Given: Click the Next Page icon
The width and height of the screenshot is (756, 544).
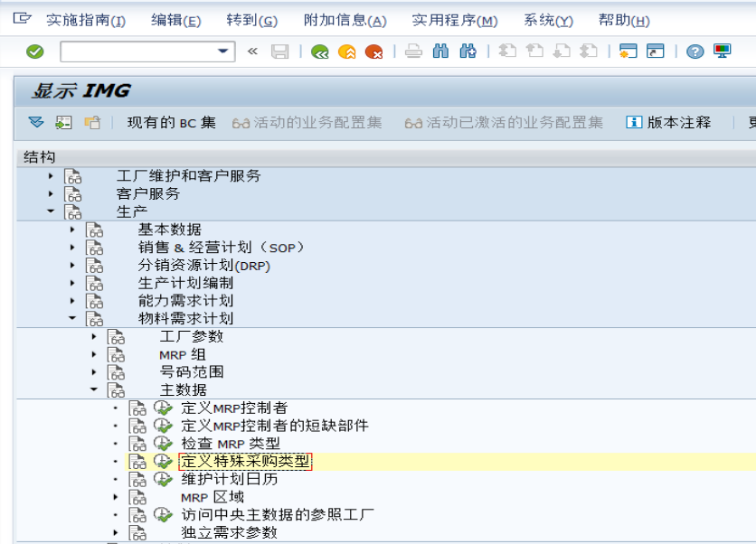Looking at the screenshot, I should tap(562, 52).
